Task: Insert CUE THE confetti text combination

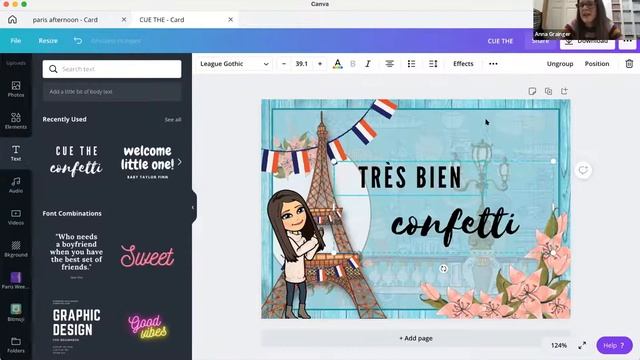Action: [x=76, y=162]
